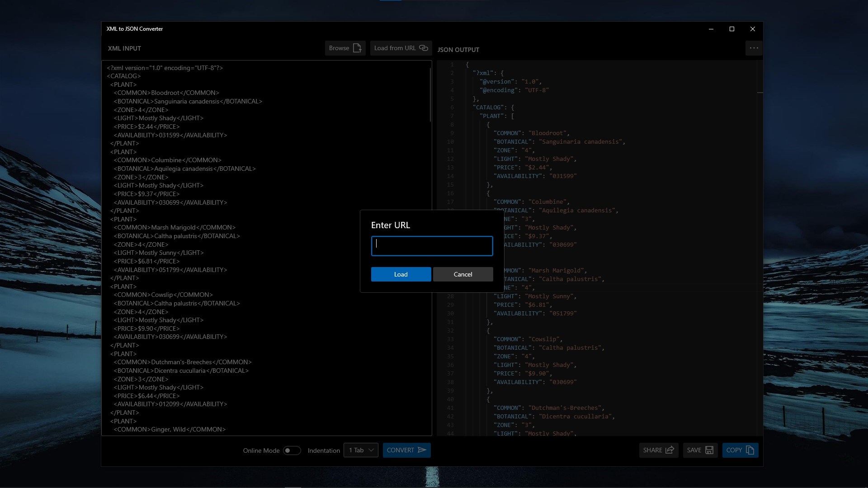This screenshot has width=868, height=488.
Task: Click the CONVERT arrow icon
Action: tap(422, 450)
